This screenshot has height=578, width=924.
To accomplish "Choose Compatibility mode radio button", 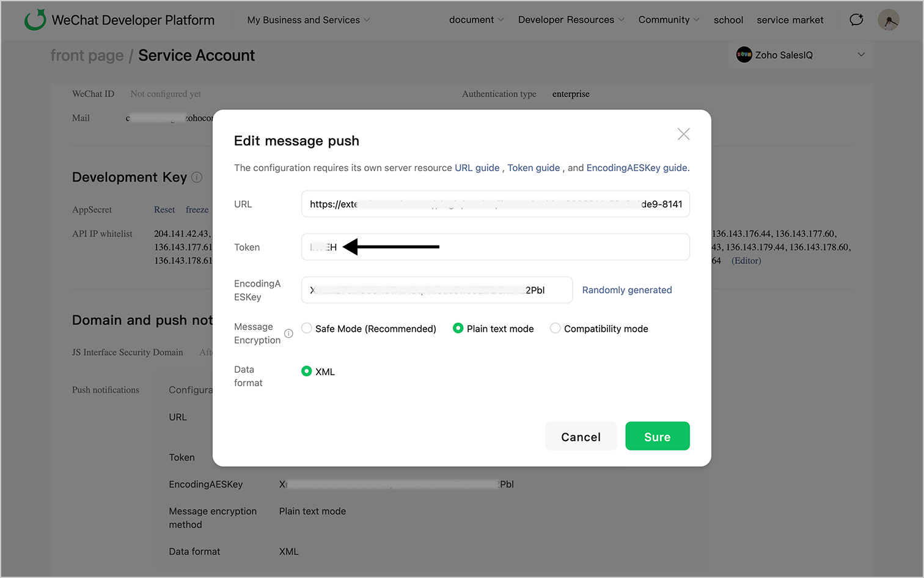I will [x=555, y=329].
